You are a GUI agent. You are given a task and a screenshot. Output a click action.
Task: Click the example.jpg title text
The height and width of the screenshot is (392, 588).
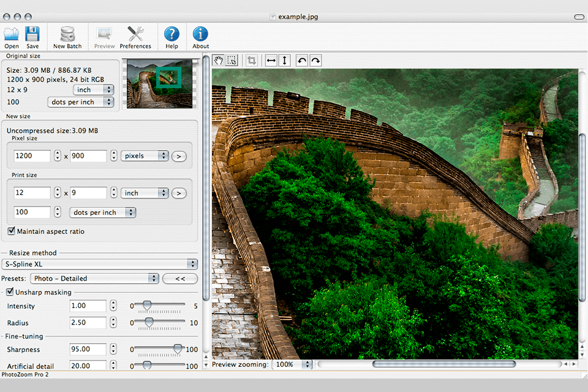[298, 17]
